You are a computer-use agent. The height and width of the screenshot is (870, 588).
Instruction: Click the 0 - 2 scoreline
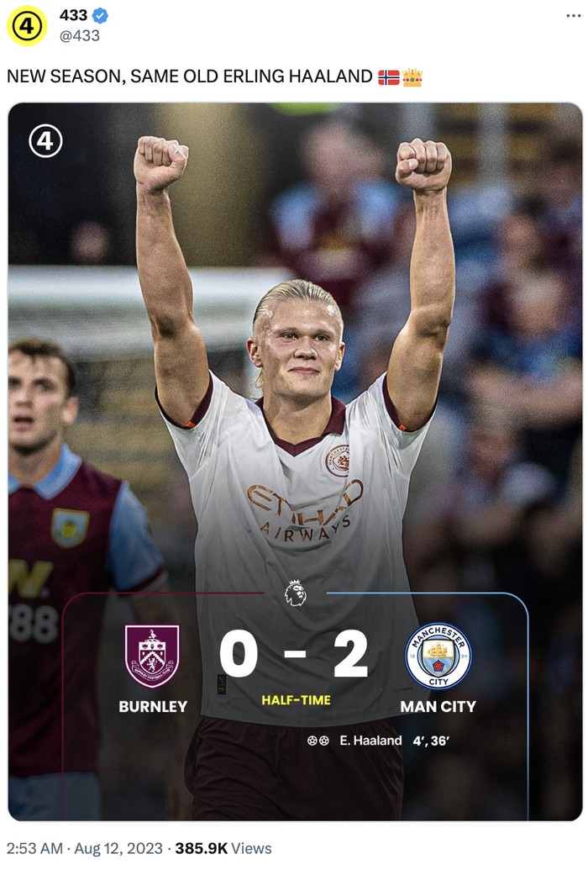tap(294, 654)
